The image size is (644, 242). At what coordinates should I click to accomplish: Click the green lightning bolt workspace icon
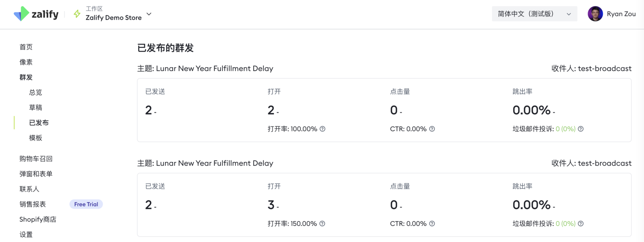point(77,14)
